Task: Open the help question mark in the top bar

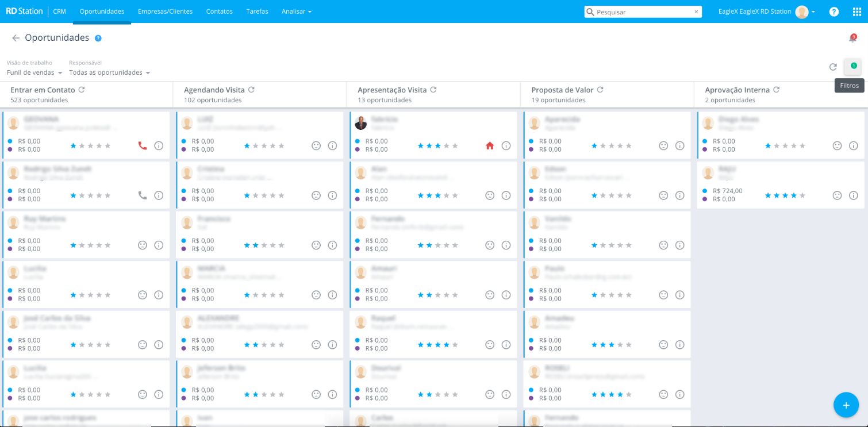Action: click(834, 11)
